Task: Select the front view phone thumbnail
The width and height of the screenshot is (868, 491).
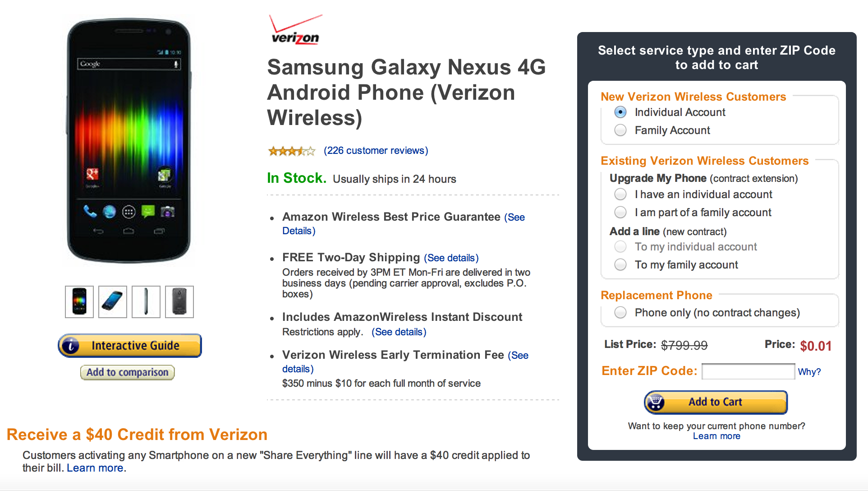Action: [79, 302]
